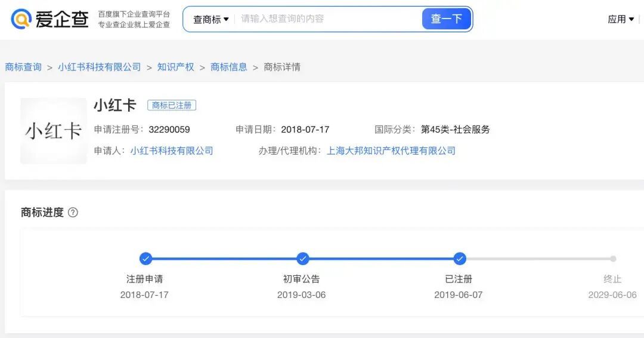Click the 已注册 checkmark progress node
The image size is (644, 338).
click(x=459, y=259)
